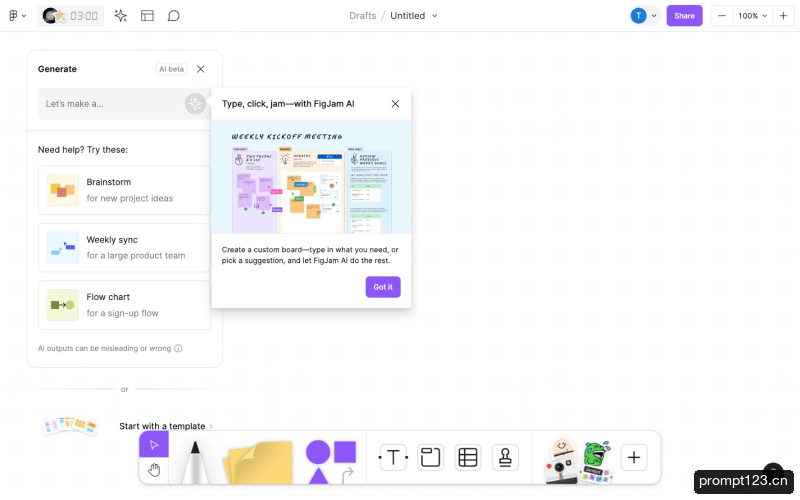800x500 pixels.
Task: Open more tools with the plus button
Action: tap(634, 457)
